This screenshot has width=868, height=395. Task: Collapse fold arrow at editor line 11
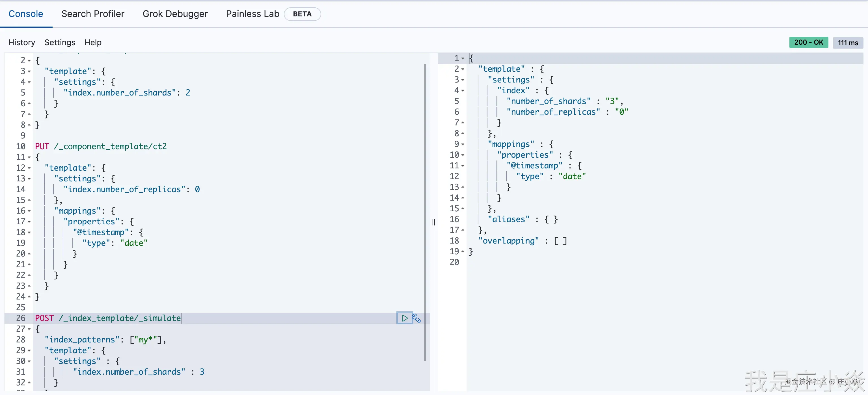click(x=29, y=157)
